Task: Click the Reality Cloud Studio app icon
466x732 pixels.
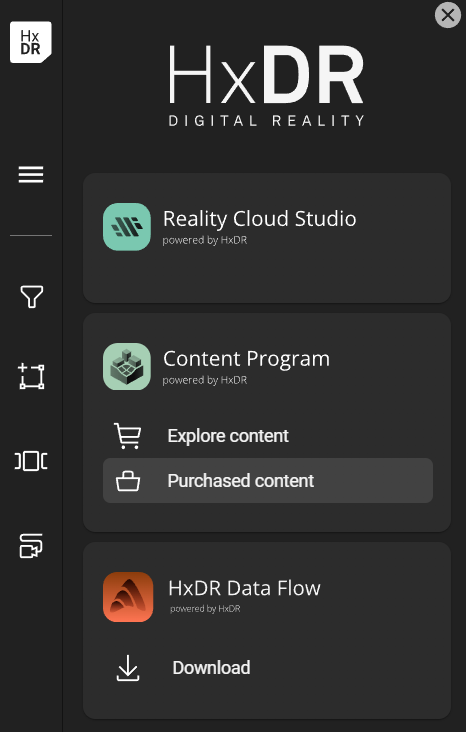Action: pos(127,226)
